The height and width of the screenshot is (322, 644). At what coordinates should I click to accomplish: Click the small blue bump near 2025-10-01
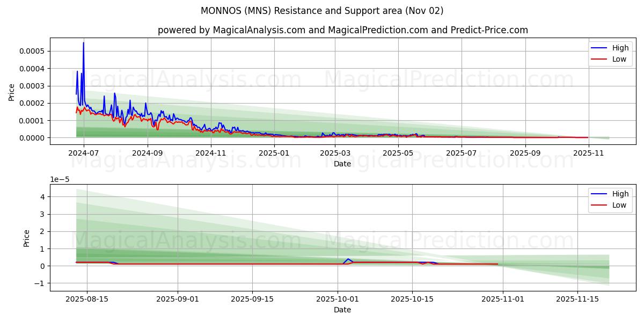pos(348,260)
